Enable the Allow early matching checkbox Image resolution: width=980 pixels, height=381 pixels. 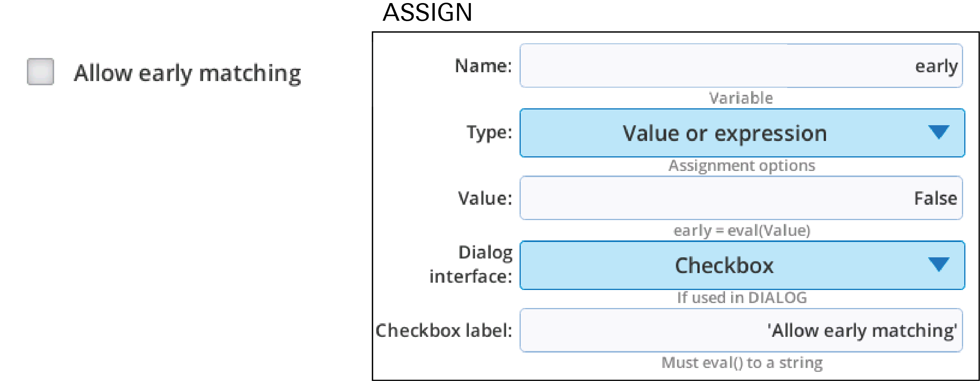pyautogui.click(x=40, y=71)
